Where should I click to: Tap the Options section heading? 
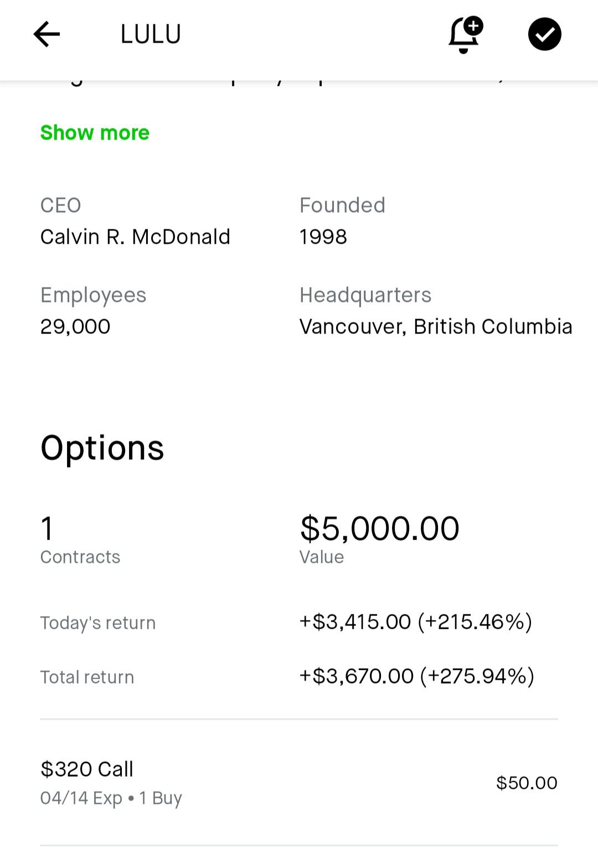102,448
